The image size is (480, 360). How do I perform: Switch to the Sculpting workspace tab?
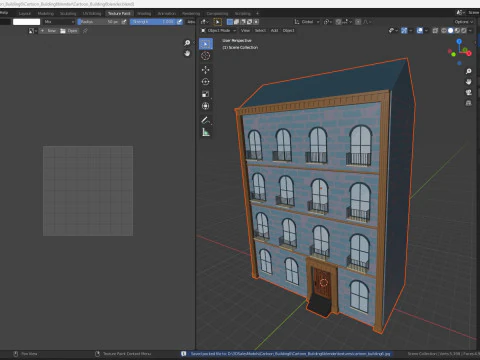pos(68,13)
